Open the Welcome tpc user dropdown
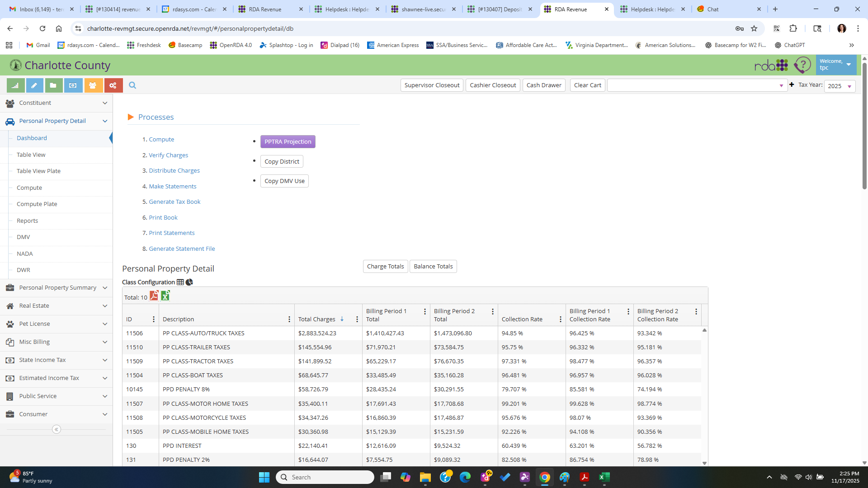868x488 pixels. pos(835,65)
